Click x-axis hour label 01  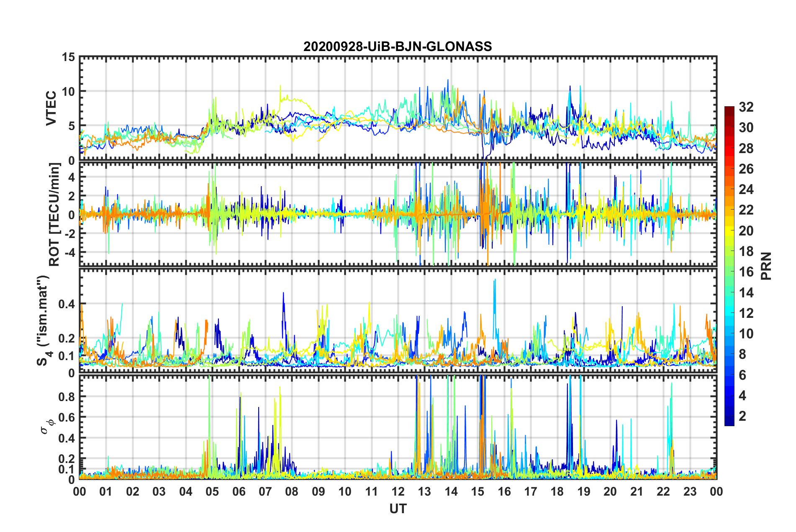[106, 491]
